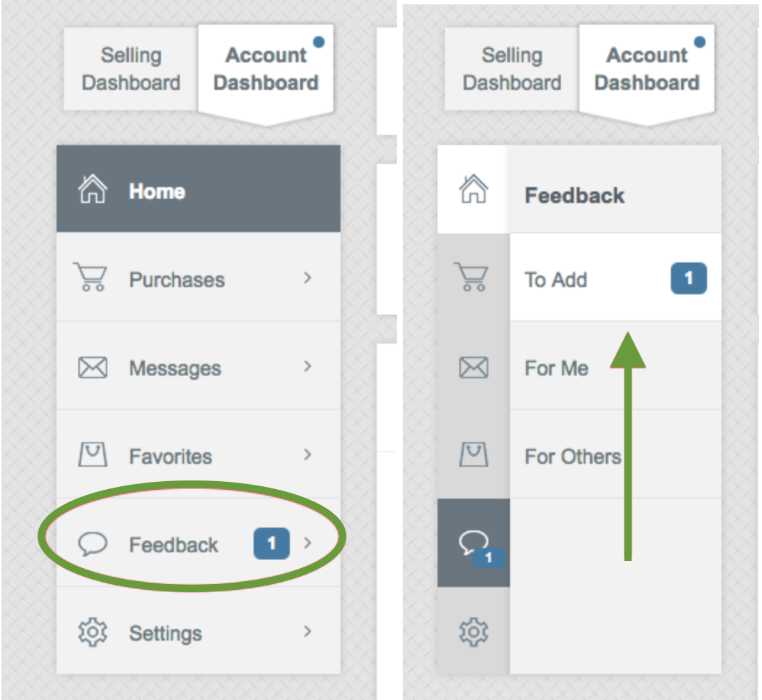Select the envelope icon in collapsed sidebar
762x700 pixels.
473,367
